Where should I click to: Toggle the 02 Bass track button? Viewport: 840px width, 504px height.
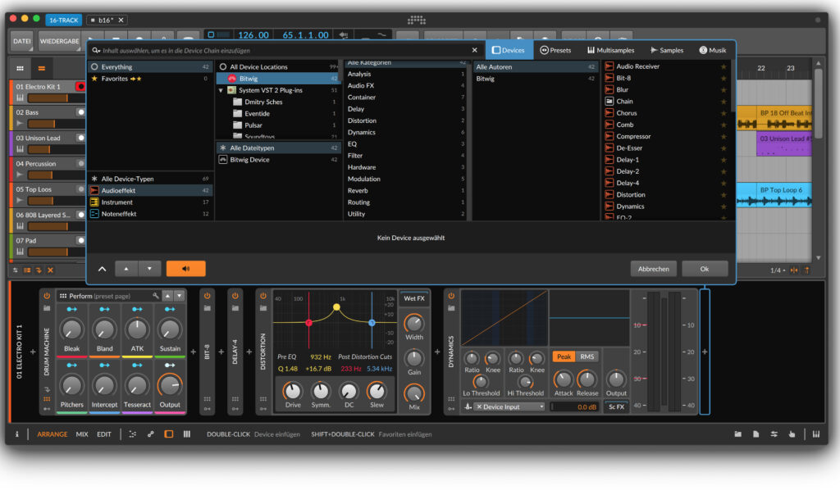pyautogui.click(x=80, y=112)
